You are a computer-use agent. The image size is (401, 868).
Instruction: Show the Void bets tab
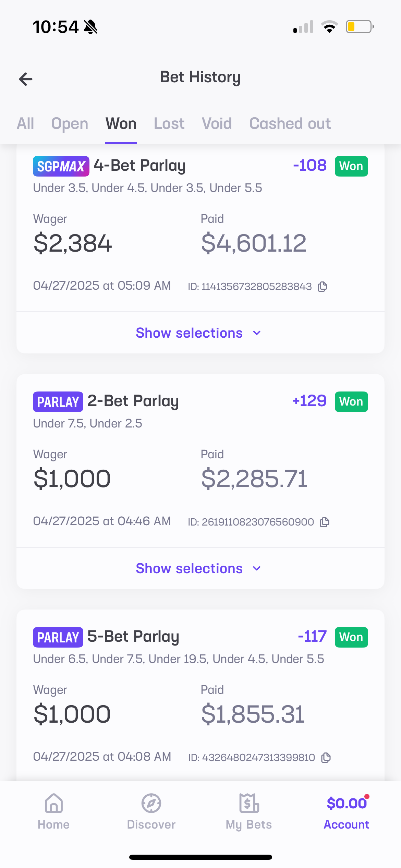coord(217,123)
